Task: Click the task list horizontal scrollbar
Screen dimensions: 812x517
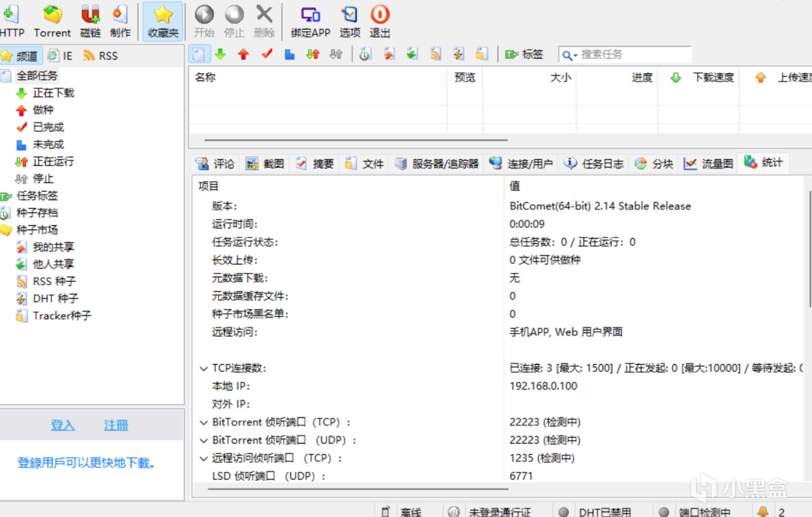Action: (356, 140)
